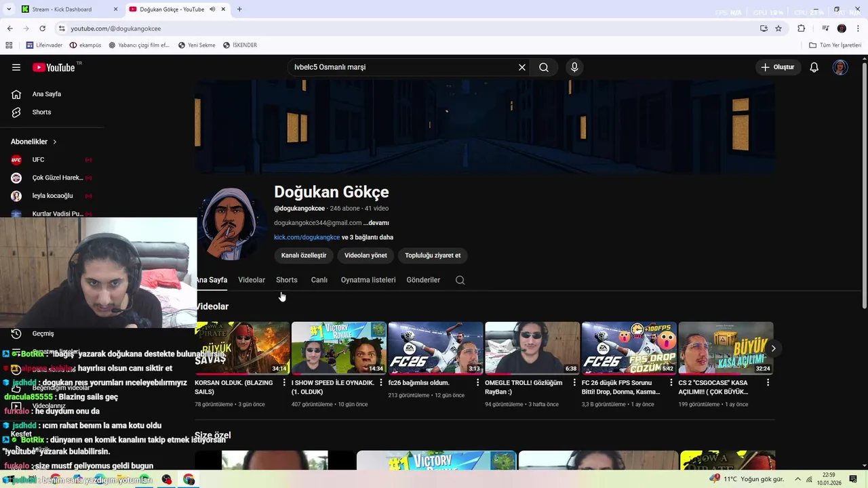Open Chrome extensions puzzle icon
The height and width of the screenshot is (488, 868).
pyautogui.click(x=802, y=28)
